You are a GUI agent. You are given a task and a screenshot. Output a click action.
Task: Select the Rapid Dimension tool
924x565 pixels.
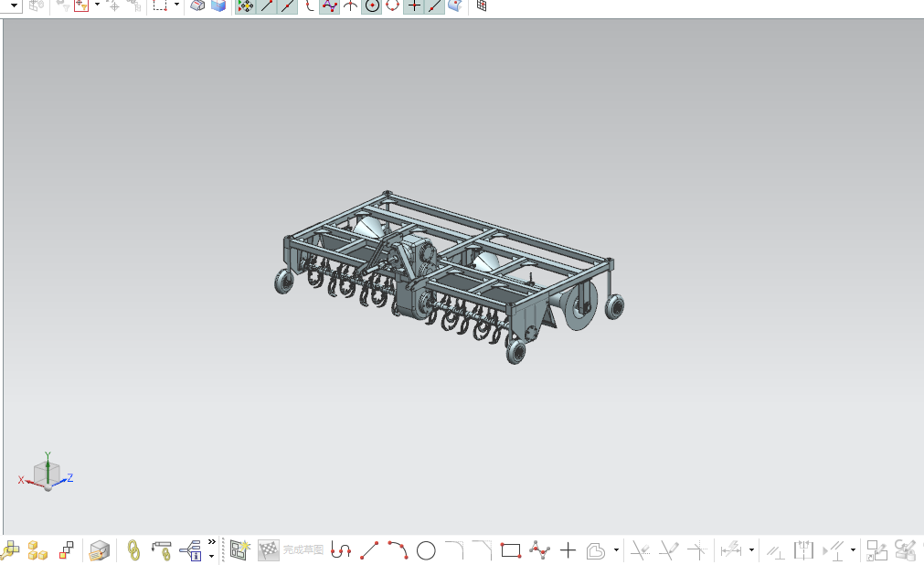[x=731, y=551]
